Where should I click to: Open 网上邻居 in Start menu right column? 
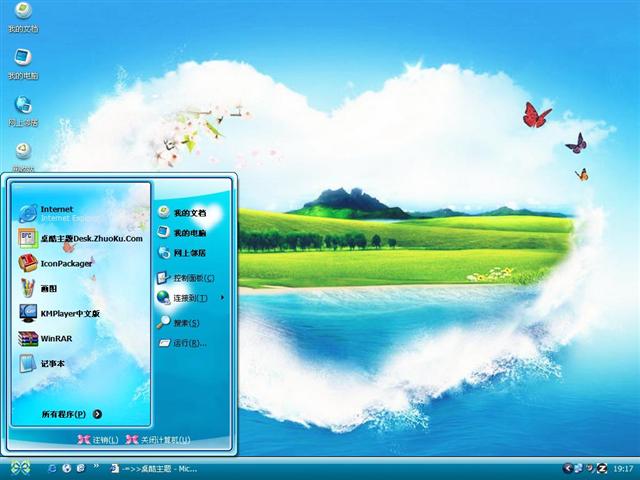coord(182,253)
